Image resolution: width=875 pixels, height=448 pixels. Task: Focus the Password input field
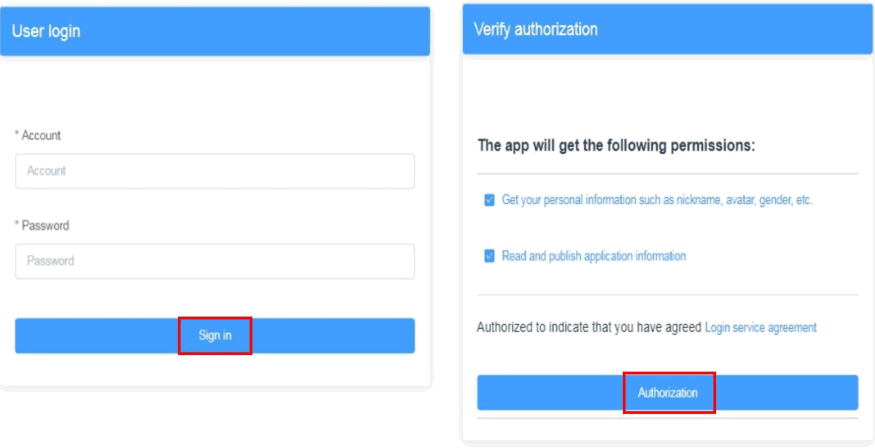(215, 261)
